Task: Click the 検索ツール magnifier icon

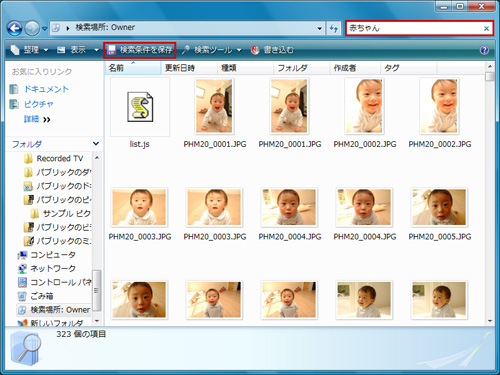Action: coord(186,50)
